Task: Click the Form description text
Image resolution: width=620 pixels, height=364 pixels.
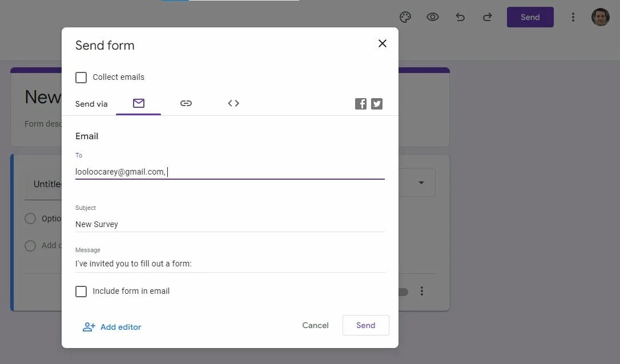Action: point(43,124)
